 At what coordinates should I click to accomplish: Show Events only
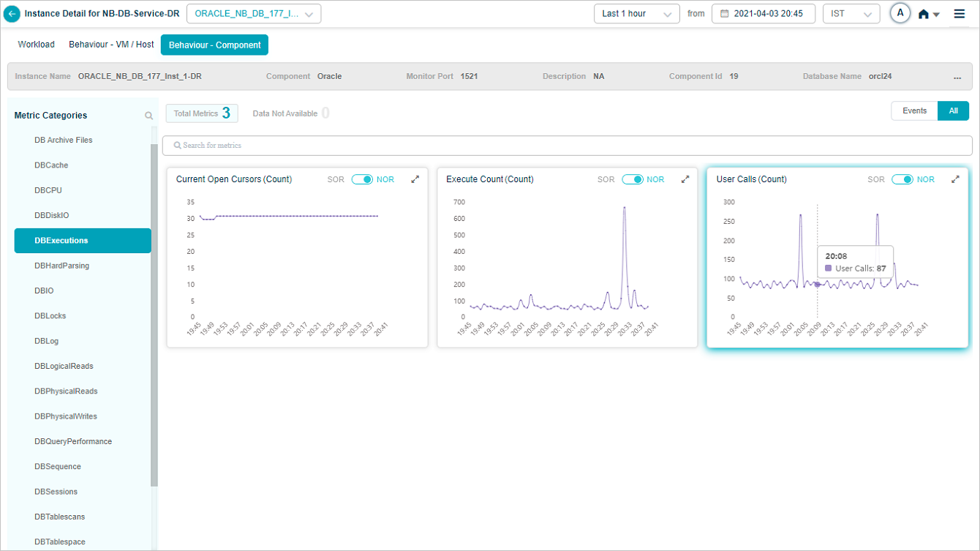click(915, 111)
